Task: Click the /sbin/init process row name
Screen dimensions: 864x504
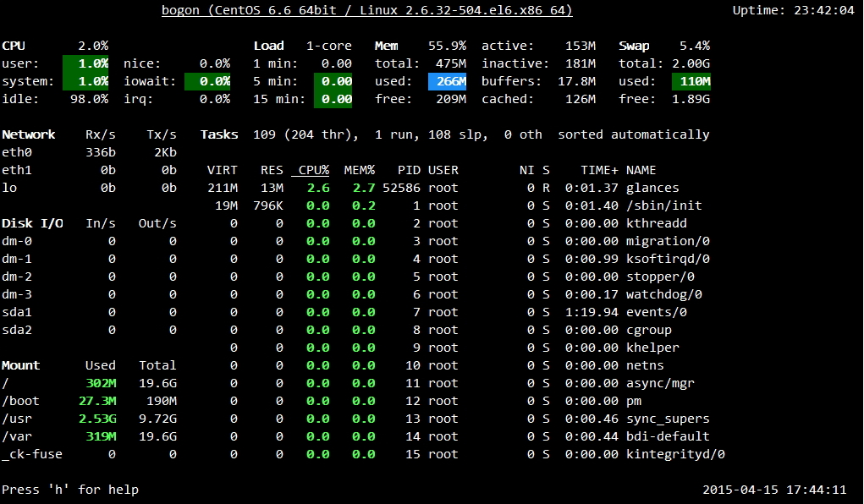Action: point(663,205)
